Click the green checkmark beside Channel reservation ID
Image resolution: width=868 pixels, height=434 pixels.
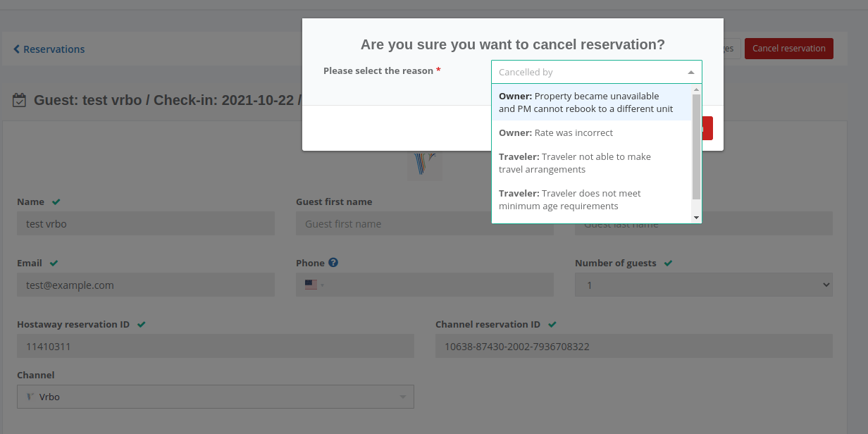point(552,324)
